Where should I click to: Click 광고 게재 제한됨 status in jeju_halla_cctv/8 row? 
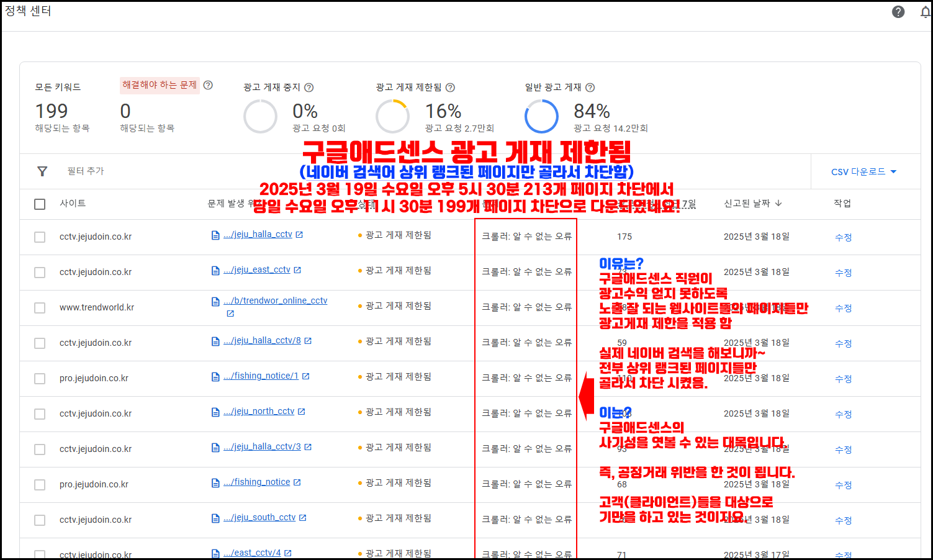click(398, 341)
